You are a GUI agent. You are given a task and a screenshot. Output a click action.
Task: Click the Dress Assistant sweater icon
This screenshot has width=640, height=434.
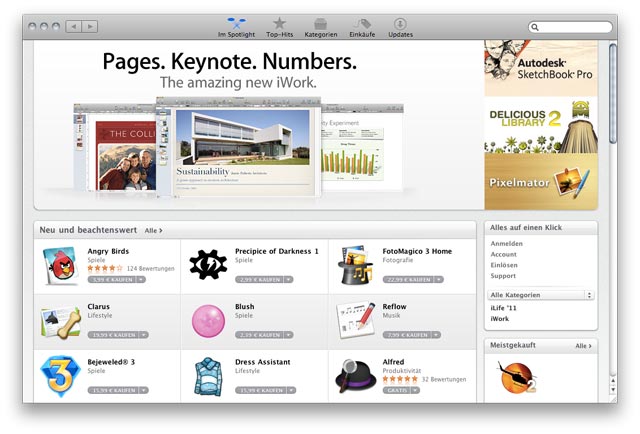click(x=208, y=377)
